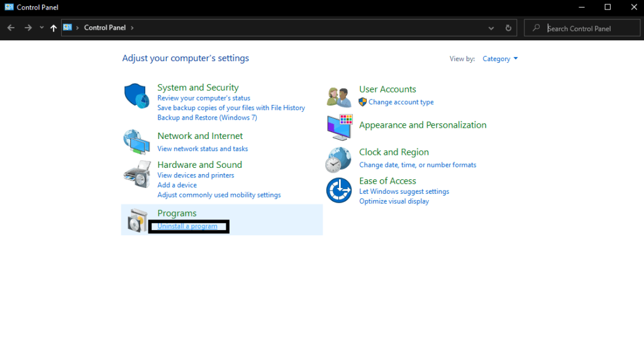Open the Ease of Access category
The image size is (644, 361).
pos(387,181)
